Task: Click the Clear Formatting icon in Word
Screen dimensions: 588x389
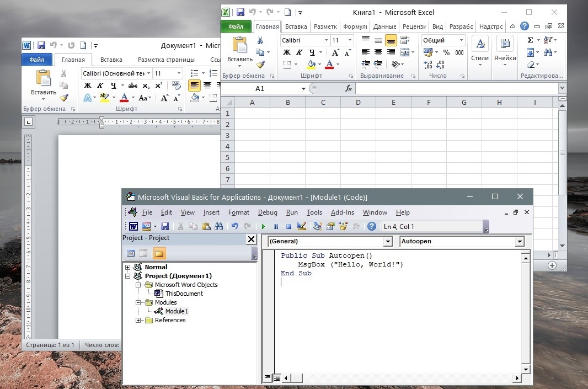Action: tap(177, 85)
